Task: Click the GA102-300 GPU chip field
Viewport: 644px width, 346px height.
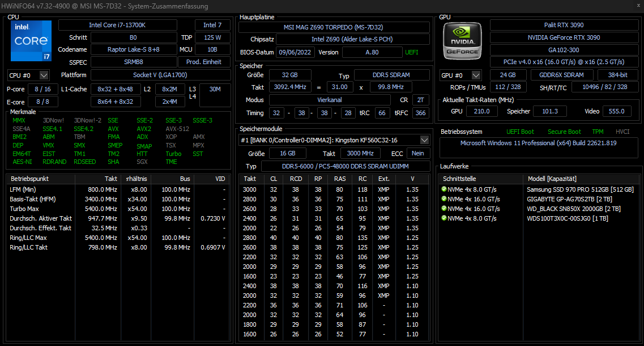Action: 564,50
